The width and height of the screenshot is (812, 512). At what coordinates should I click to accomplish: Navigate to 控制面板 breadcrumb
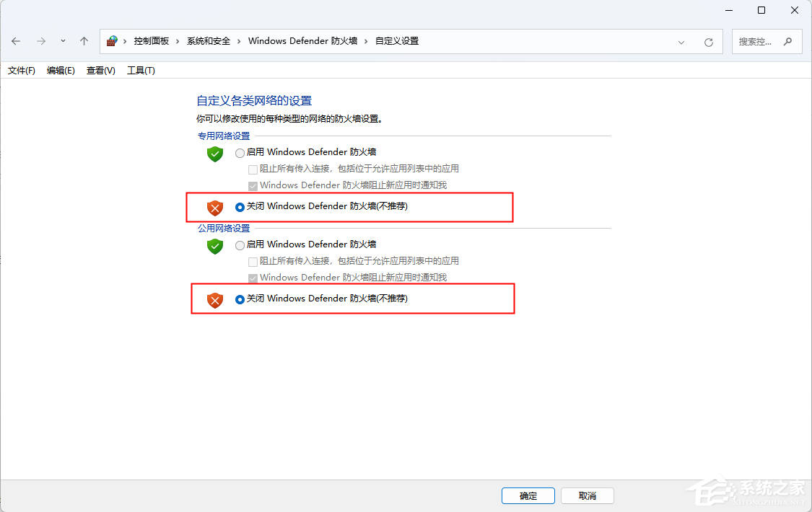[x=152, y=41]
